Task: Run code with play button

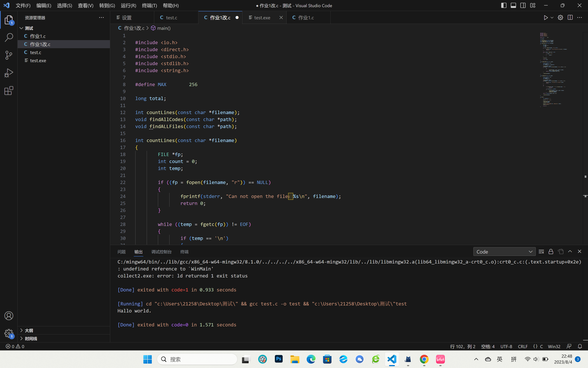Action: (546, 17)
